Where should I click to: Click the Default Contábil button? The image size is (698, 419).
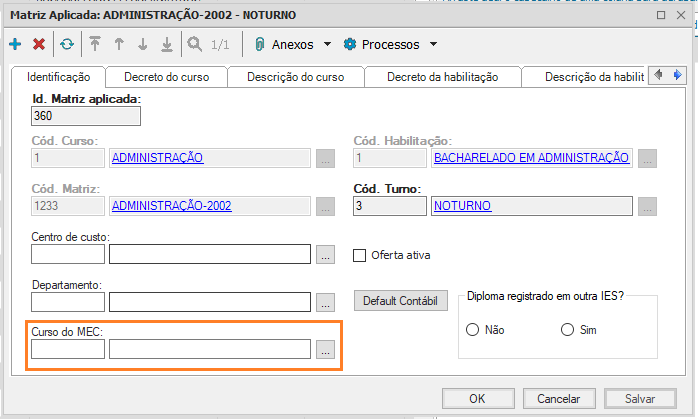(x=400, y=301)
